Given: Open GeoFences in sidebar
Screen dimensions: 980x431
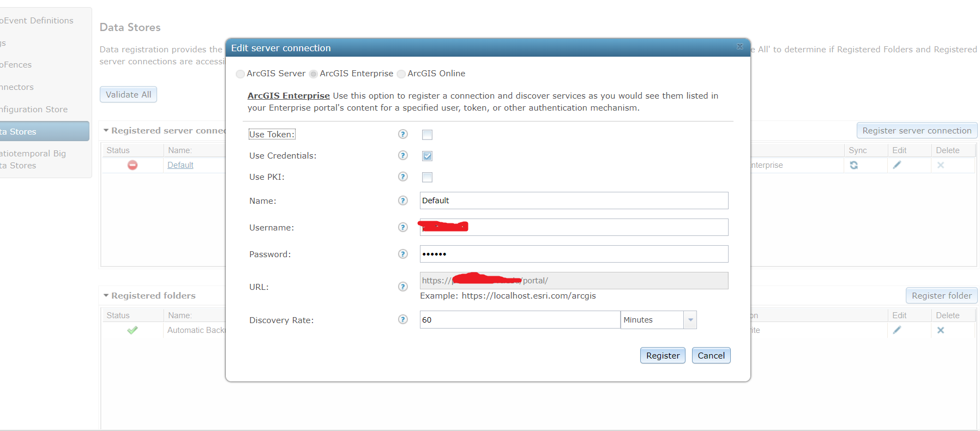Looking at the screenshot, I should click(16, 65).
